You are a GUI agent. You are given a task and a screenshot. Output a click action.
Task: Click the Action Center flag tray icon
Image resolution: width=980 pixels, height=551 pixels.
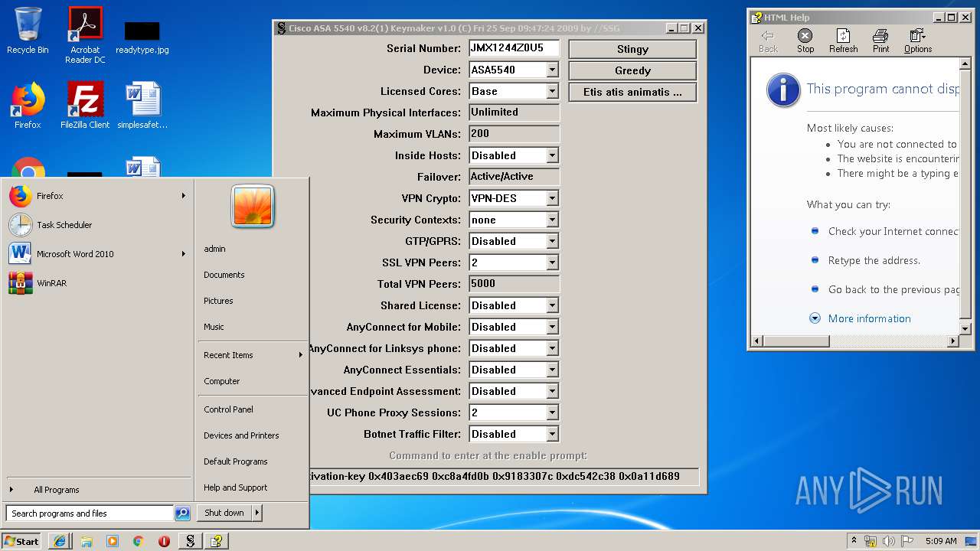907,541
